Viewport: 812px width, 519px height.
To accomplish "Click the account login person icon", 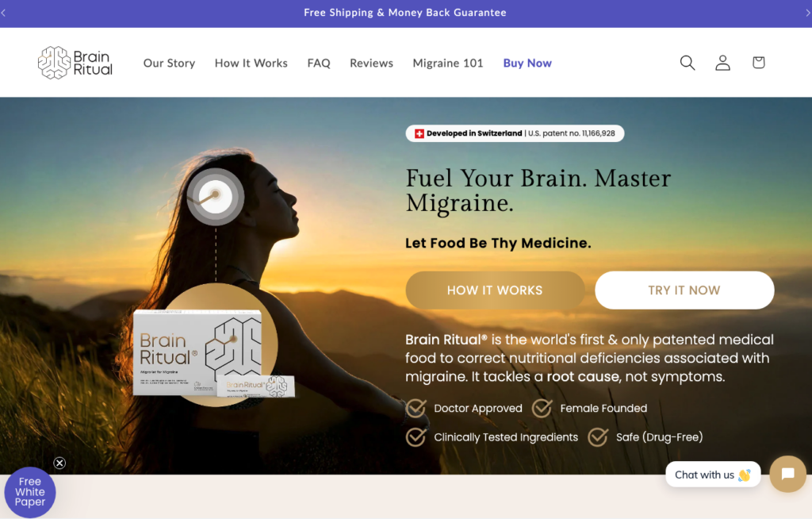I will [722, 63].
